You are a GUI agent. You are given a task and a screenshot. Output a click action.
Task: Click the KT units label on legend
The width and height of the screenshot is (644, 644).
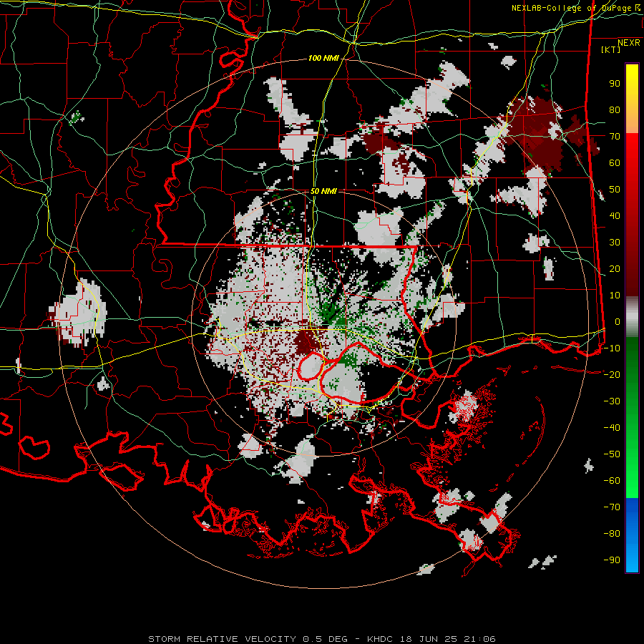610,49
